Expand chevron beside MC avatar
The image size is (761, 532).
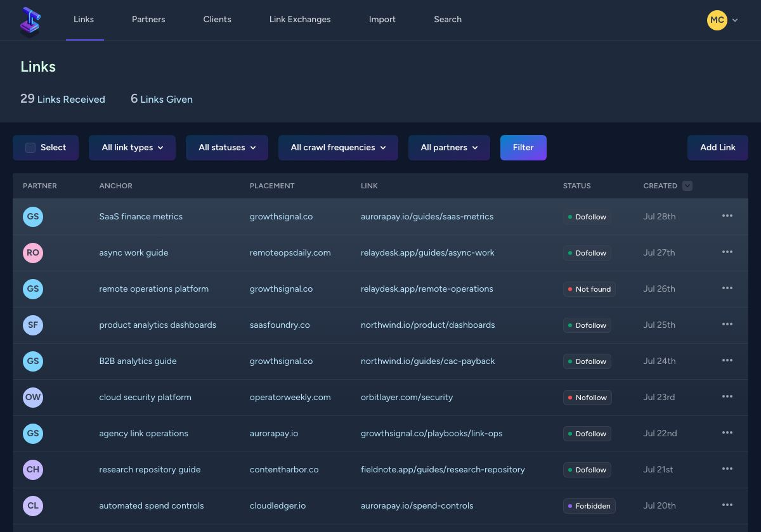point(735,20)
